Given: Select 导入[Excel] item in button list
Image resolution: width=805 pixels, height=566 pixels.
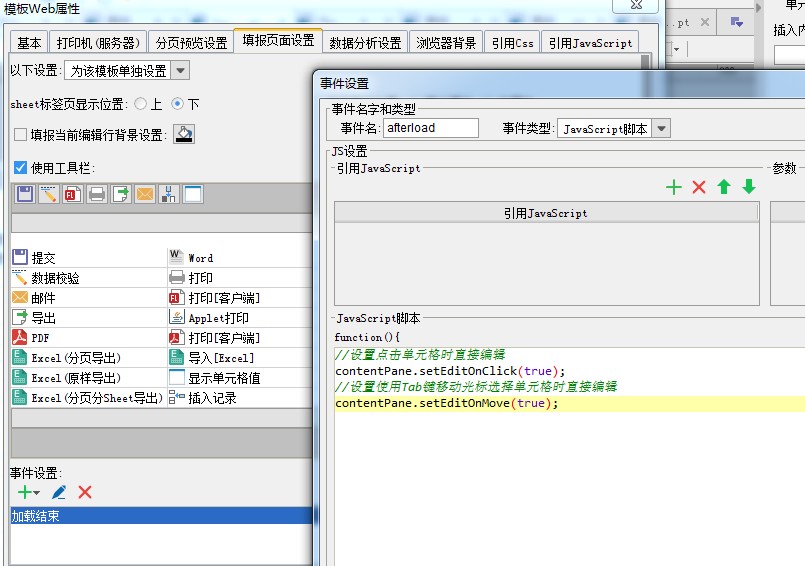Looking at the screenshot, I should 240,358.
